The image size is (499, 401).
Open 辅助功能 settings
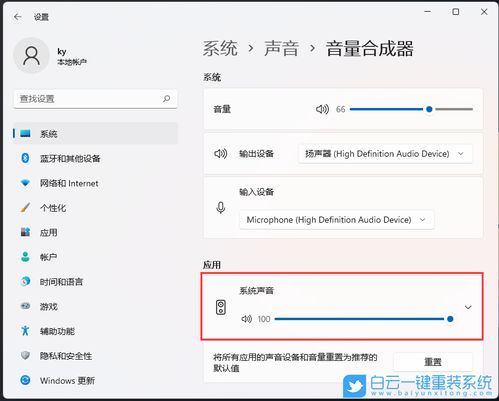[x=95, y=331]
